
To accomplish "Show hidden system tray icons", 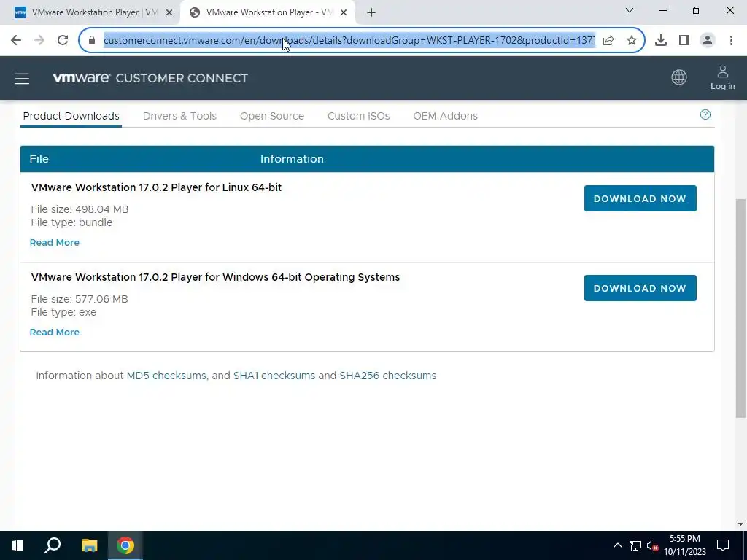I will pos(617,545).
